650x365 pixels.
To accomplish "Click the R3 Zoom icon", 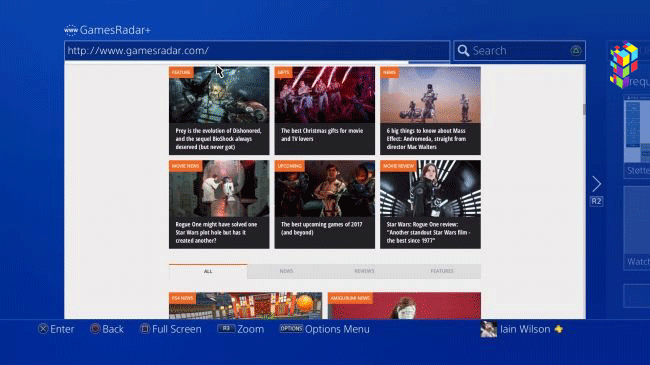I will (226, 328).
